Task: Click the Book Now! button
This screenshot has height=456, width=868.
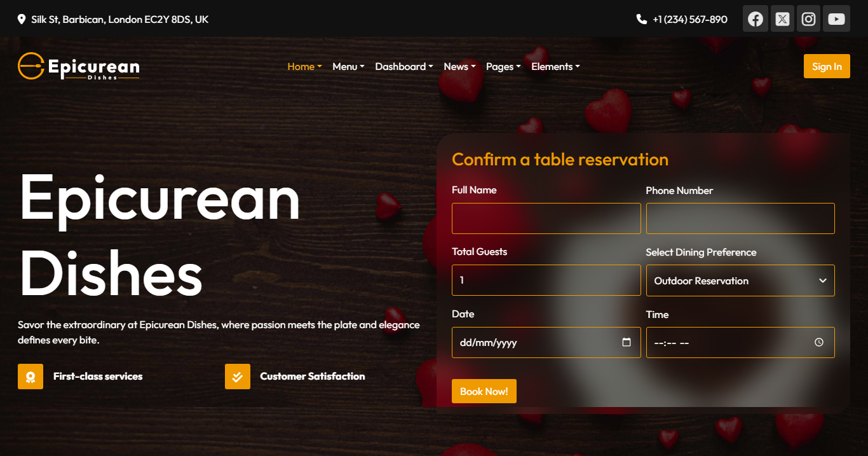Action: tap(484, 391)
